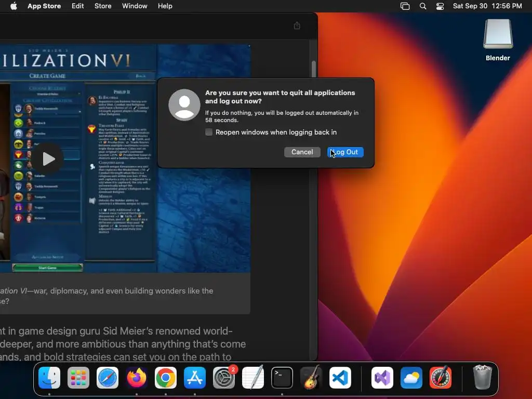Open Visual Studio Code from the Dock

click(340, 378)
